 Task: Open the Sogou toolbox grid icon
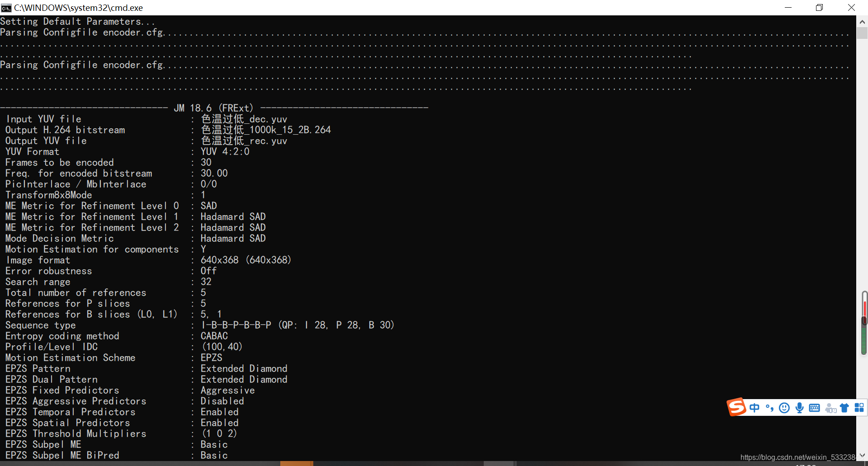(x=859, y=408)
